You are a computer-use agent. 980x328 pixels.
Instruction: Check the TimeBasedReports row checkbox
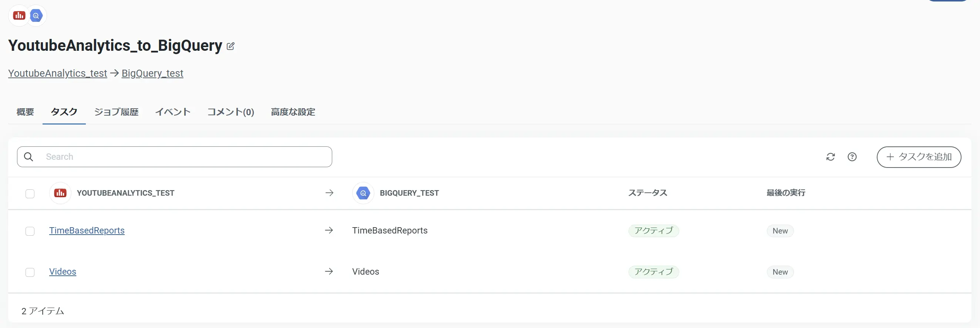(x=30, y=231)
